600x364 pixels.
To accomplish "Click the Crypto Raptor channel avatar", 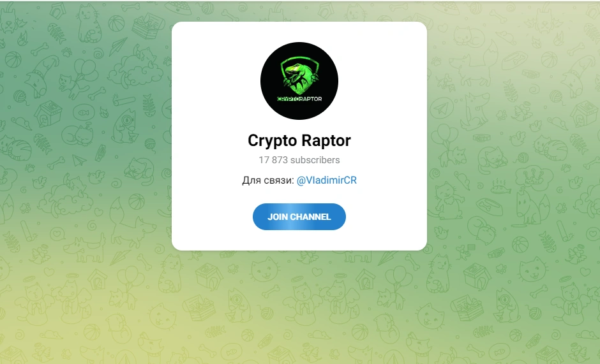I will point(299,81).
